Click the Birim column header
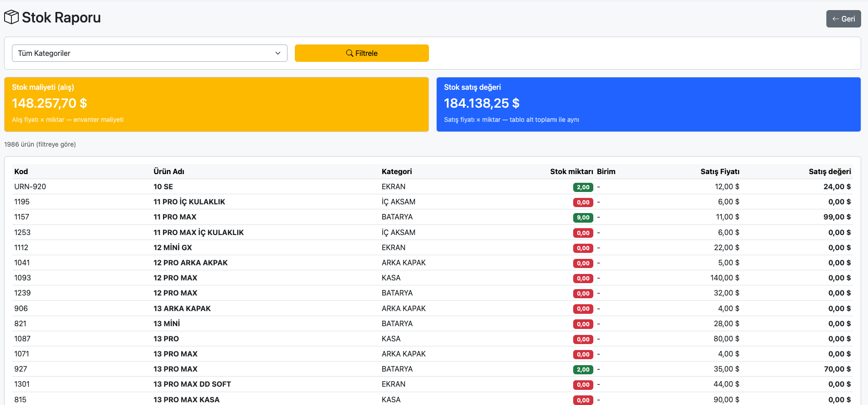868x405 pixels. (x=606, y=171)
